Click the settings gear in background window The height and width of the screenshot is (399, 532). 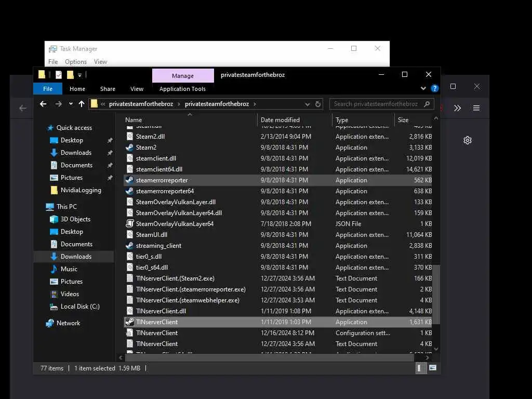click(468, 140)
